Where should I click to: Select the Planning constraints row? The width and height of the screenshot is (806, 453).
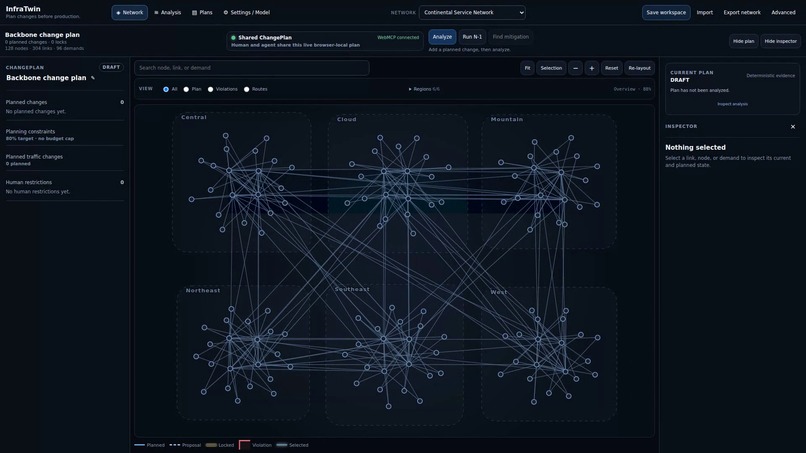[65, 135]
